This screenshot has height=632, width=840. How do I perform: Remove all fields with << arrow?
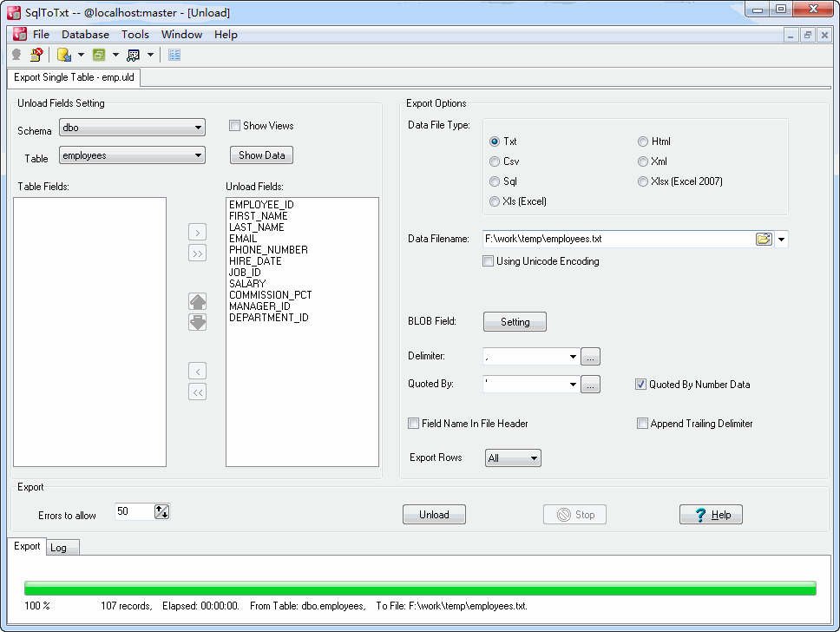pyautogui.click(x=198, y=392)
